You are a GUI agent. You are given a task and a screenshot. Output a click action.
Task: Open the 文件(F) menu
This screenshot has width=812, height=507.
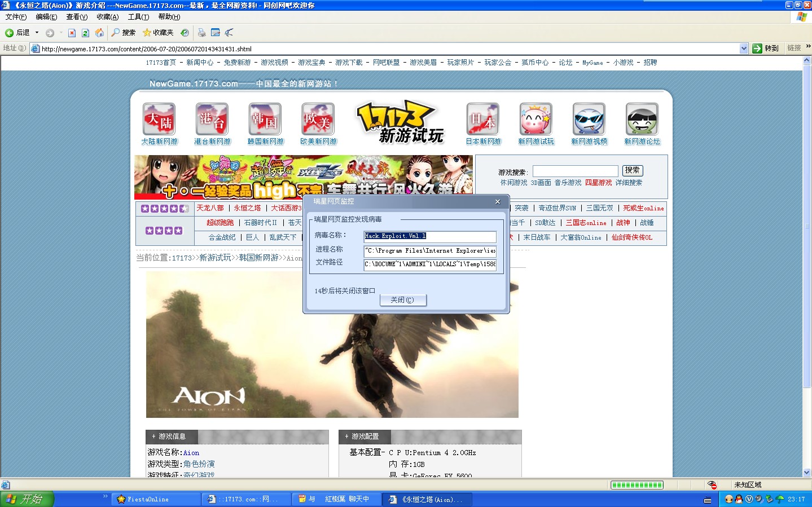16,17
